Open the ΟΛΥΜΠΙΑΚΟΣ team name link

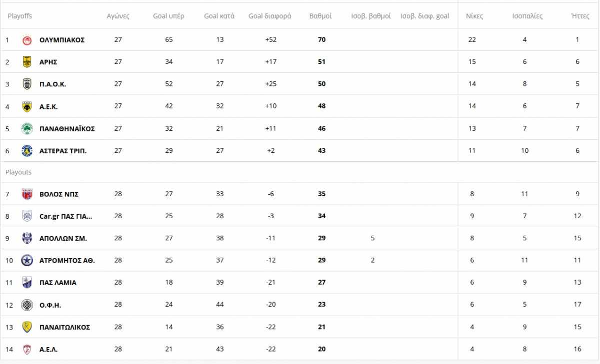[62, 40]
